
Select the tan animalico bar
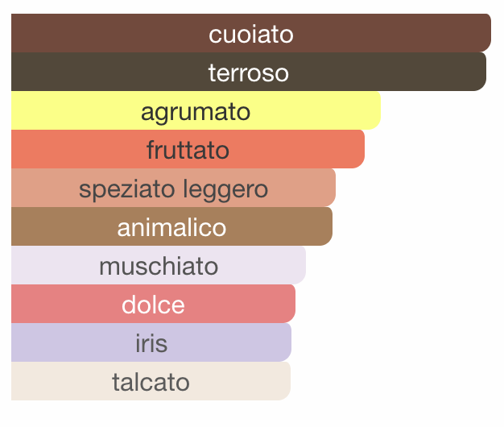point(172,226)
